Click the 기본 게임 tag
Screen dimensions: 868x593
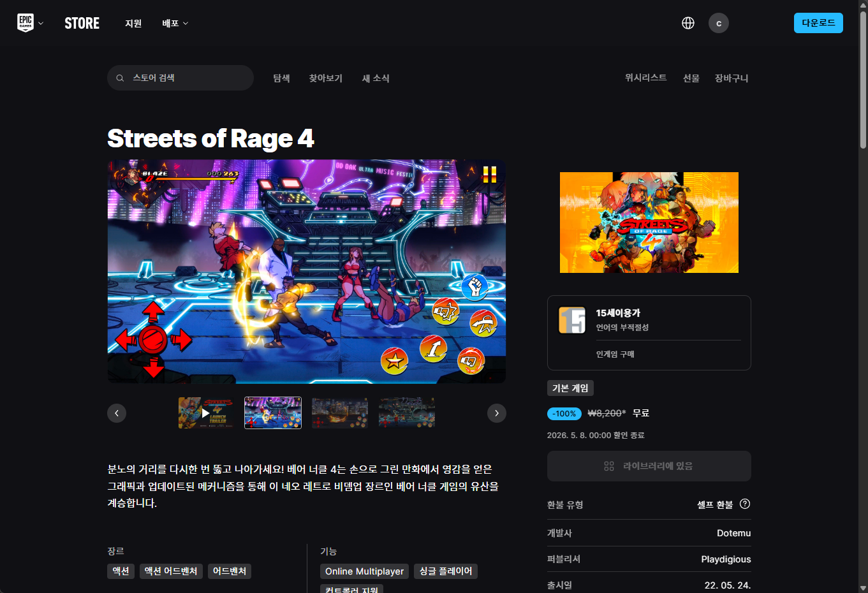[570, 388]
